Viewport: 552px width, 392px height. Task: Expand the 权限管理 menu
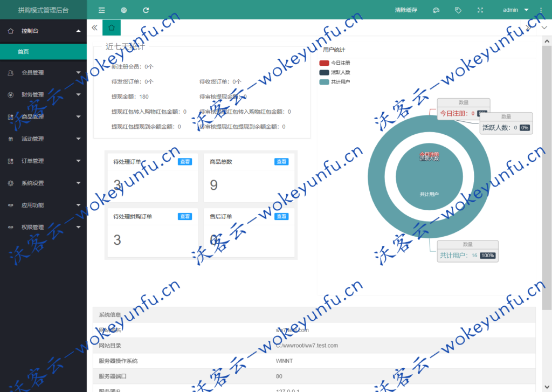(x=43, y=228)
